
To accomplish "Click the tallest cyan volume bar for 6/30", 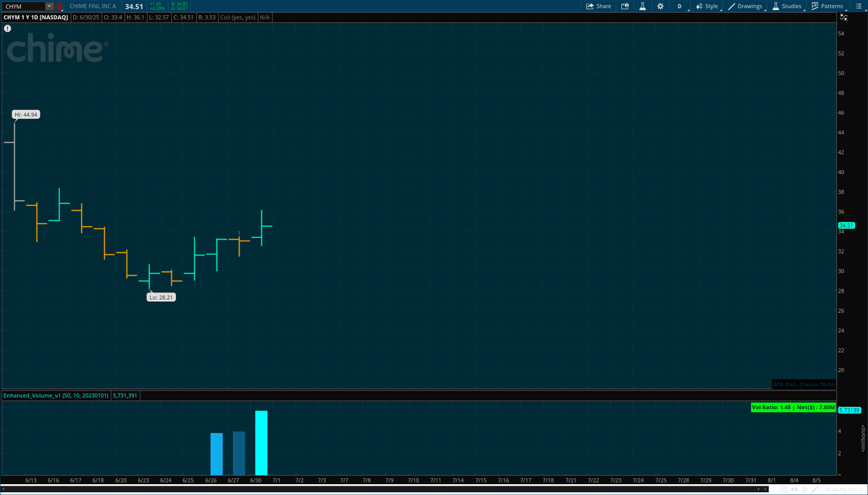I will pyautogui.click(x=261, y=442).
